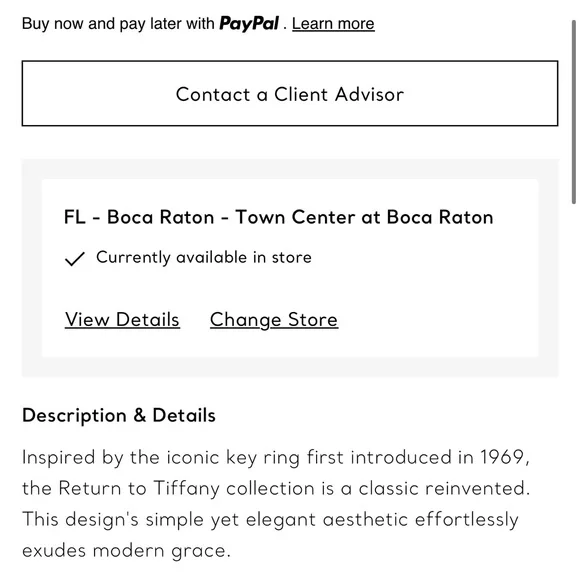
Task: Click the Buy now and pay later text
Action: [x=118, y=24]
